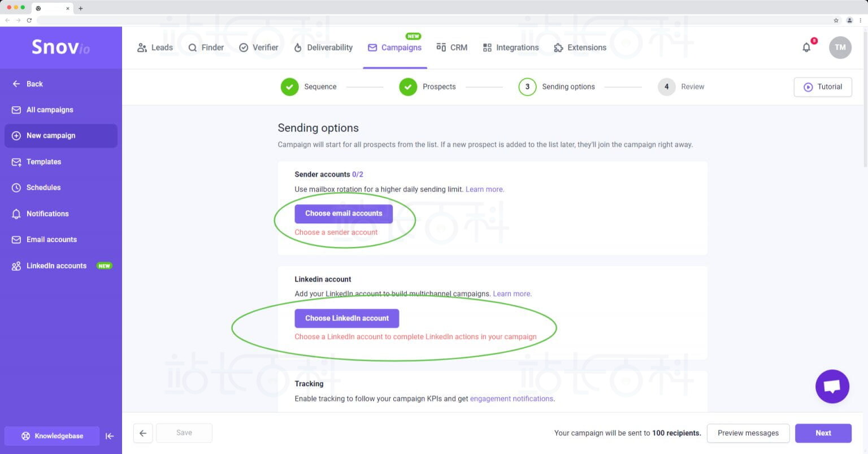Click the Save button
This screenshot has width=868, height=454.
pos(184,433)
